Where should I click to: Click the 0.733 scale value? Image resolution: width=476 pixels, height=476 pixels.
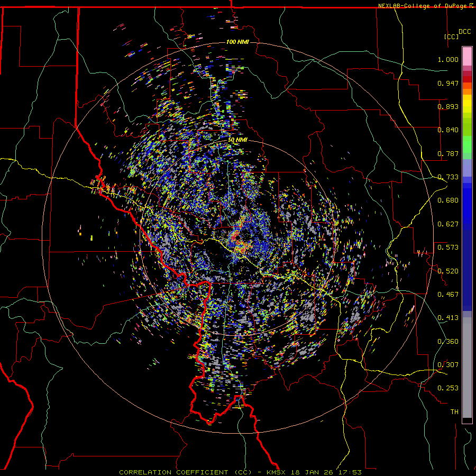(x=448, y=177)
